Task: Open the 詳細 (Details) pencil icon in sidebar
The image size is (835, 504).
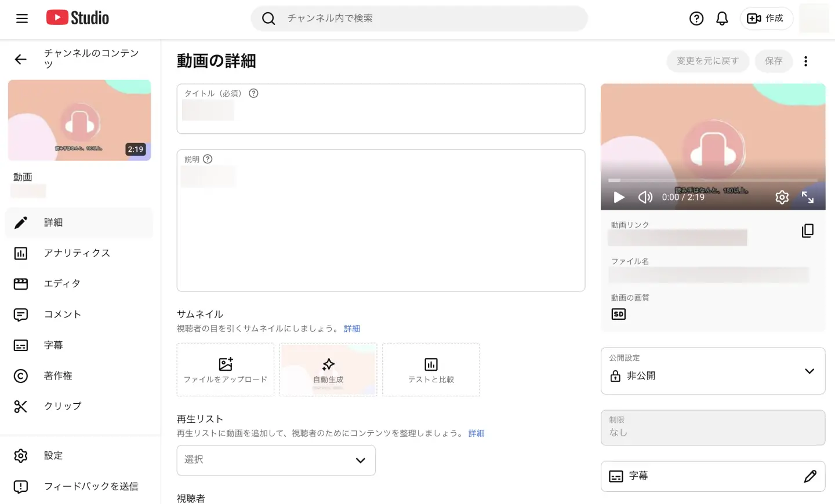Action: 20,222
